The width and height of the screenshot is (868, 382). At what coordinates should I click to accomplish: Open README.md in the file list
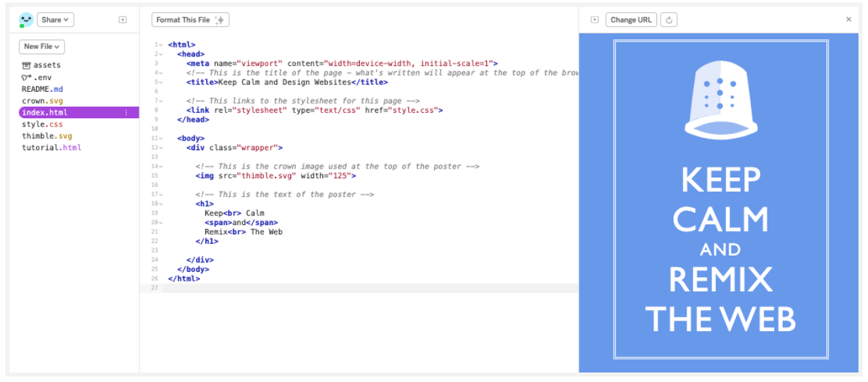[42, 89]
